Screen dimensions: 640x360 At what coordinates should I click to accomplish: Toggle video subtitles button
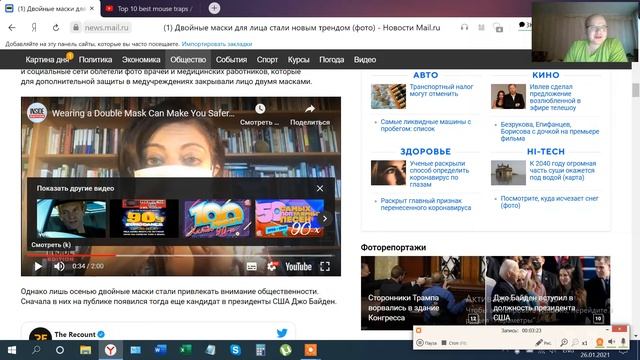[252, 267]
